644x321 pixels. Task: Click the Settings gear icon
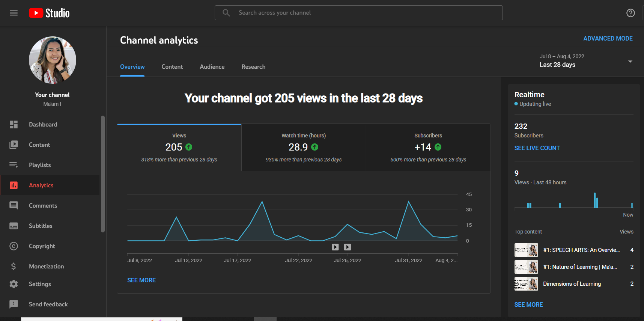coord(14,284)
